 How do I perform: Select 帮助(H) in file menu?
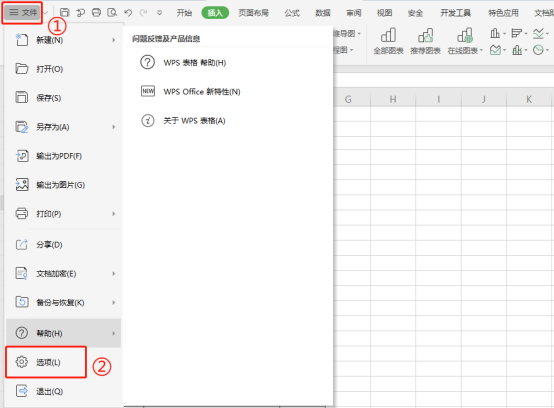pyautogui.click(x=64, y=333)
